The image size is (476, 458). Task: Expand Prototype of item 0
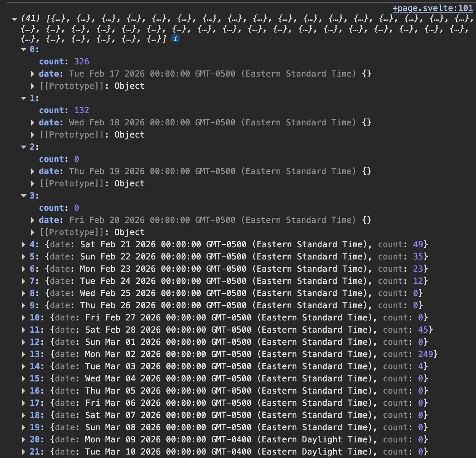33,86
